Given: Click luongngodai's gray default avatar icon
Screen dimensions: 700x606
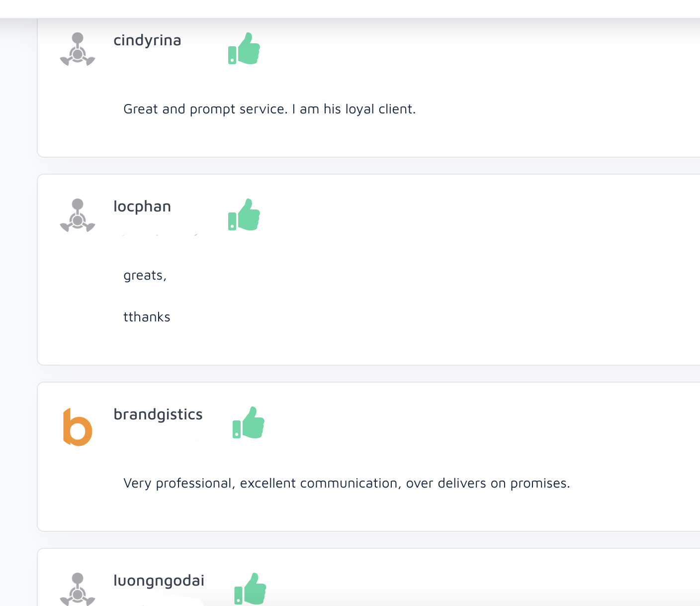Looking at the screenshot, I should (x=78, y=589).
